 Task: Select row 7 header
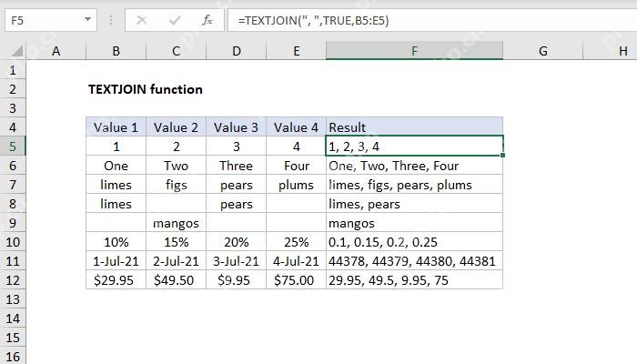13,185
